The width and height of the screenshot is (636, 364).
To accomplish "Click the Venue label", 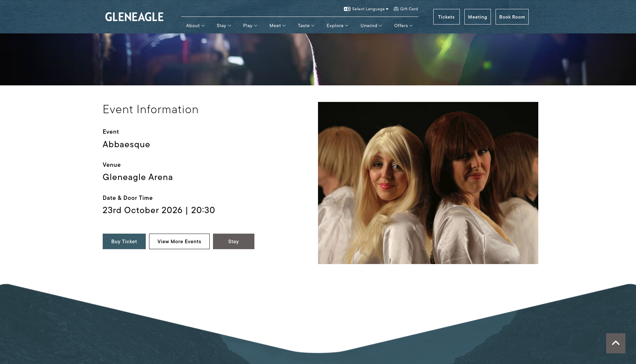I will (112, 165).
